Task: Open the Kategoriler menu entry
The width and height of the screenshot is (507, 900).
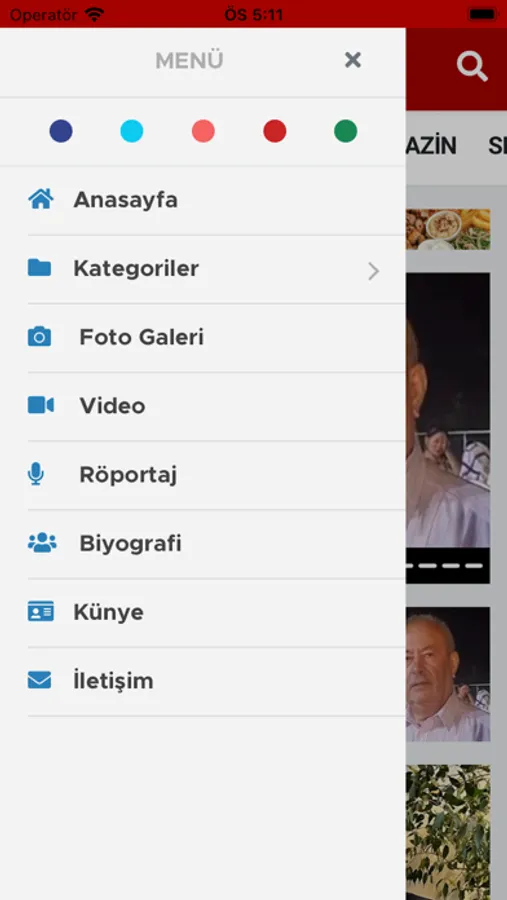Action: coord(216,269)
